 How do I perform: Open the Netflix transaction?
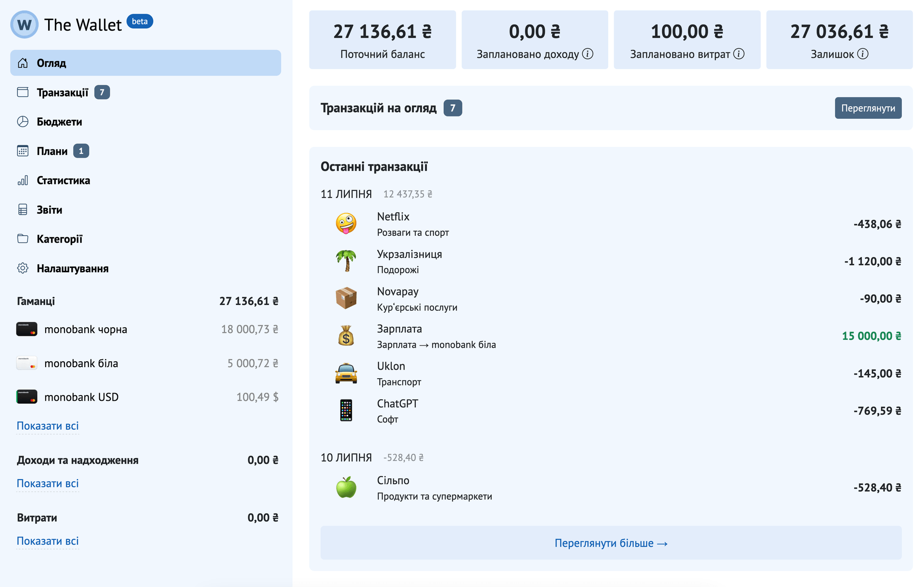tap(611, 224)
